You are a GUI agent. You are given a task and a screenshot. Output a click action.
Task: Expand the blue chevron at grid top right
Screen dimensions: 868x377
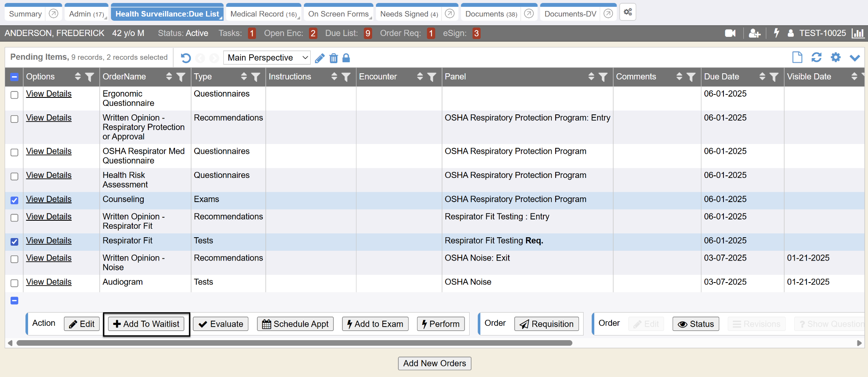tap(854, 58)
